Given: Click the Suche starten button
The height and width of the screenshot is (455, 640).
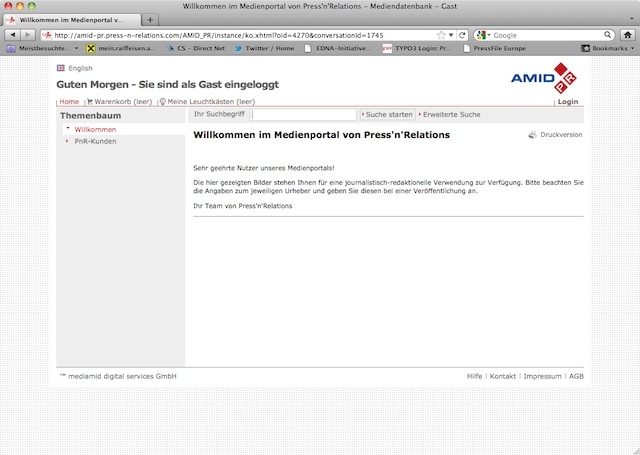Looking at the screenshot, I should click(x=388, y=115).
